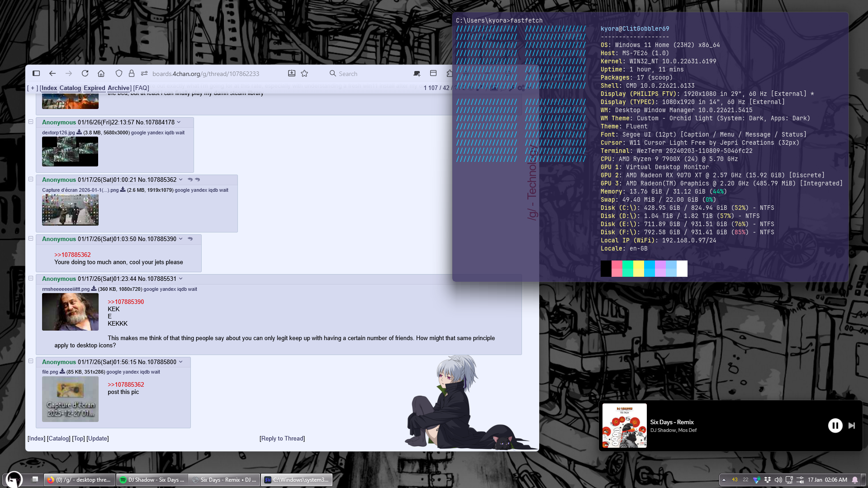Download file.png via its download icon
This screenshot has width=868, height=488.
point(62,371)
